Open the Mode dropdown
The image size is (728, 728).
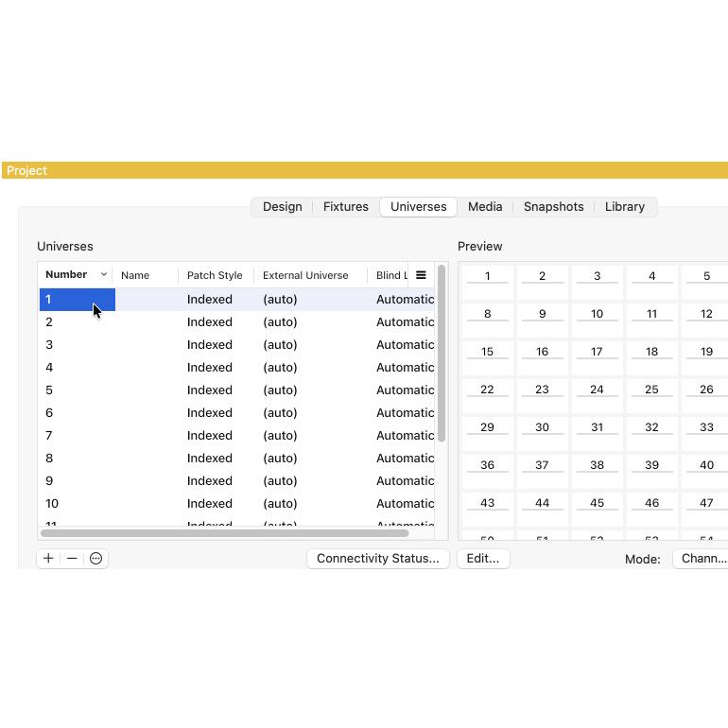click(x=701, y=559)
